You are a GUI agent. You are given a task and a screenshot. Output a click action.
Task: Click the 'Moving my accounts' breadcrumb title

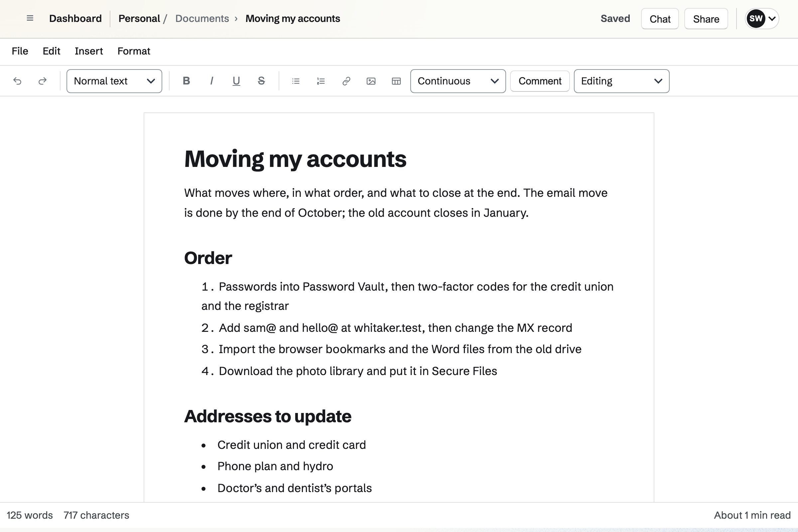(293, 18)
